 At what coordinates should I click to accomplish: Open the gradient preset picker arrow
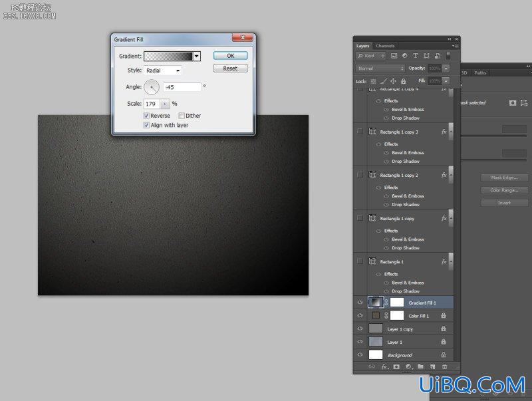[197, 57]
